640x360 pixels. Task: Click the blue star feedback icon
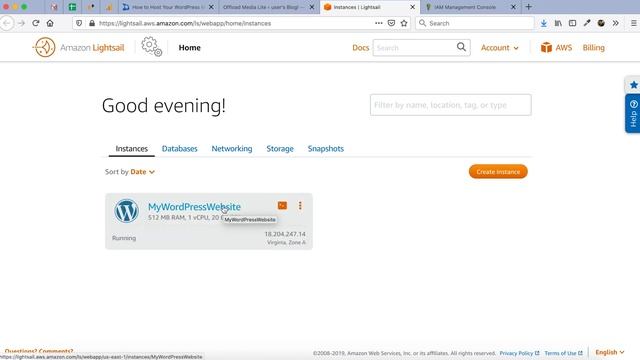(x=633, y=85)
